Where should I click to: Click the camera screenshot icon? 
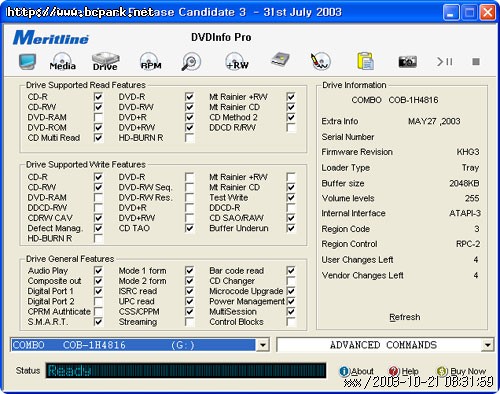pos(407,62)
